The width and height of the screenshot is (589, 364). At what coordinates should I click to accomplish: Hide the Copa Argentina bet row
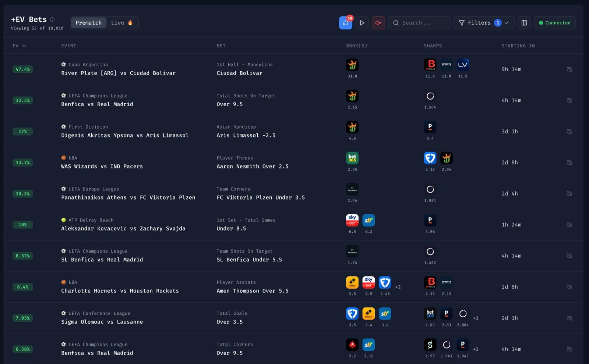569,69
